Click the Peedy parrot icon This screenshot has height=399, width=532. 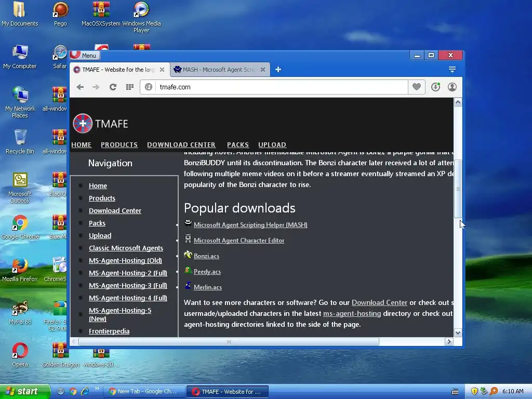(188, 270)
